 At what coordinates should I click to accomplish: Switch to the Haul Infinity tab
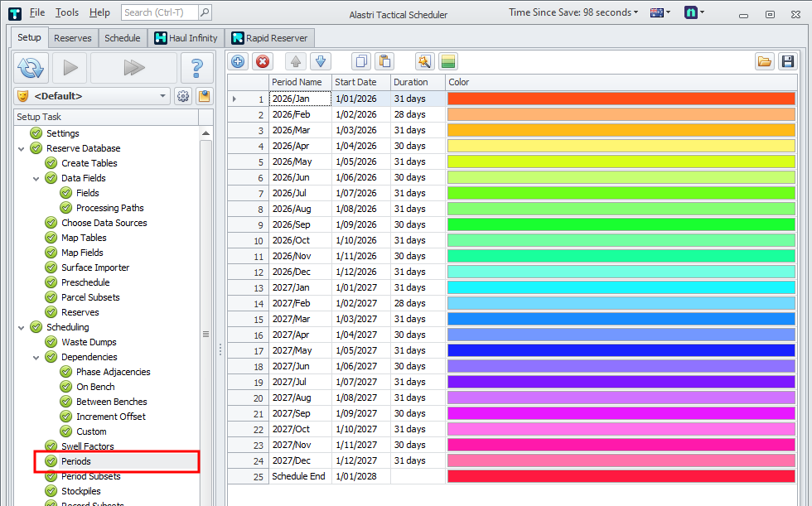point(186,38)
